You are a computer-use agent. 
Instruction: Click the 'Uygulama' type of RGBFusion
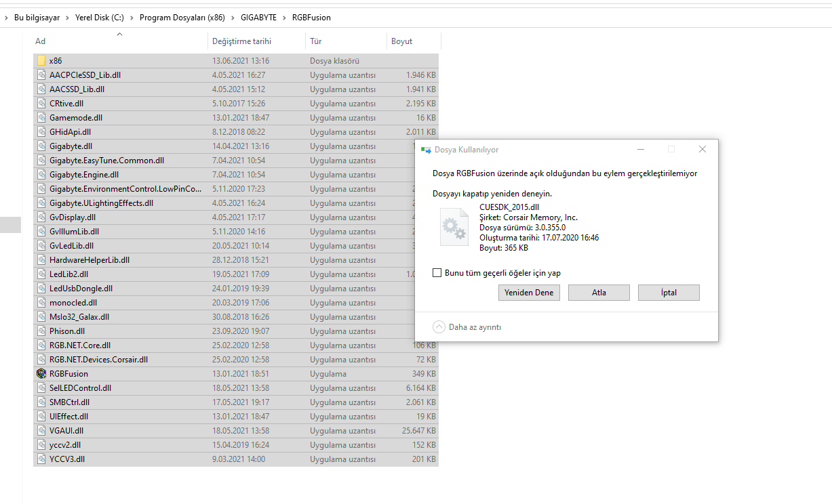(328, 374)
